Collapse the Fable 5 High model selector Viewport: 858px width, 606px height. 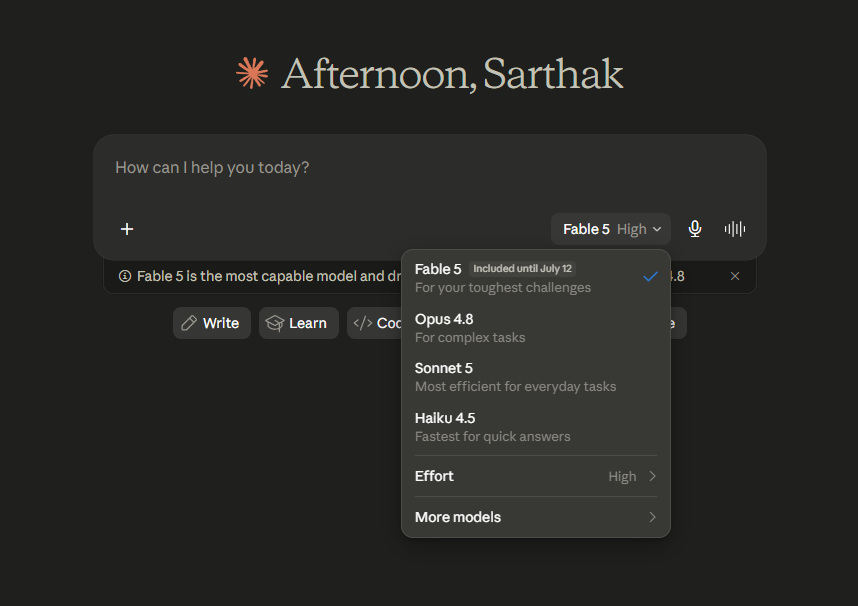tap(611, 229)
